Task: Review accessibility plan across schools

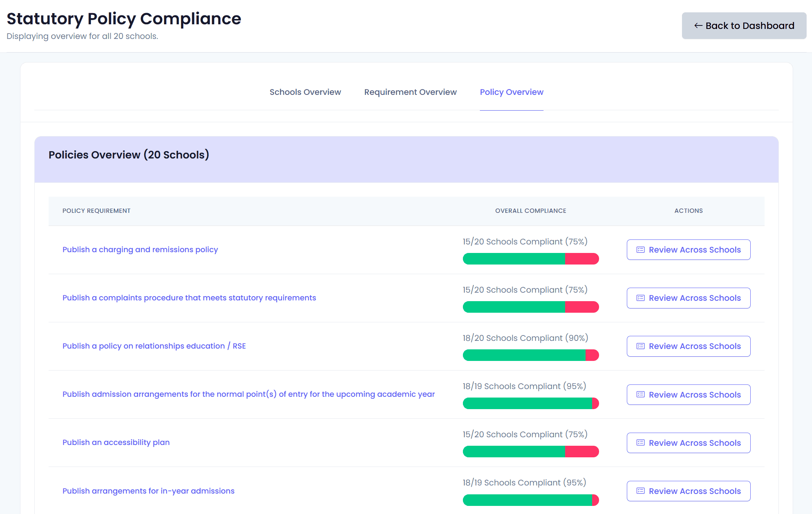Action: click(689, 443)
